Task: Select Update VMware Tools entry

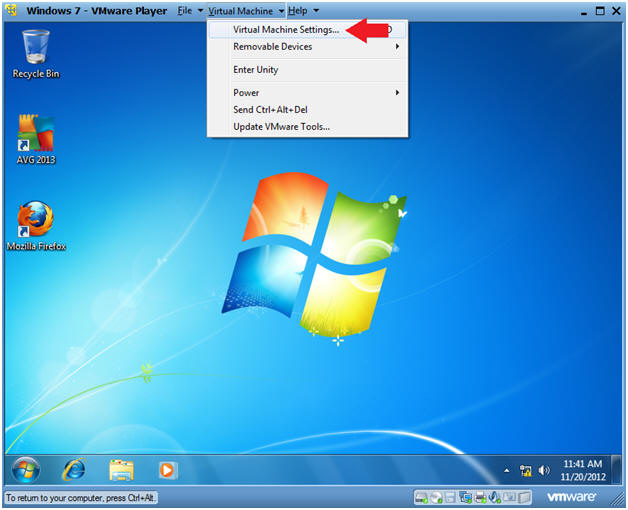Action: click(307, 127)
